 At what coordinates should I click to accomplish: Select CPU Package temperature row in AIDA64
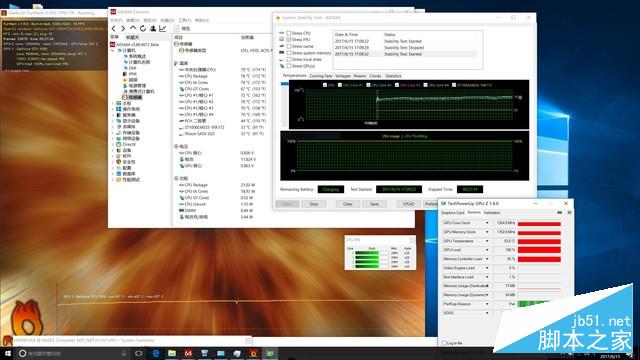point(222,76)
